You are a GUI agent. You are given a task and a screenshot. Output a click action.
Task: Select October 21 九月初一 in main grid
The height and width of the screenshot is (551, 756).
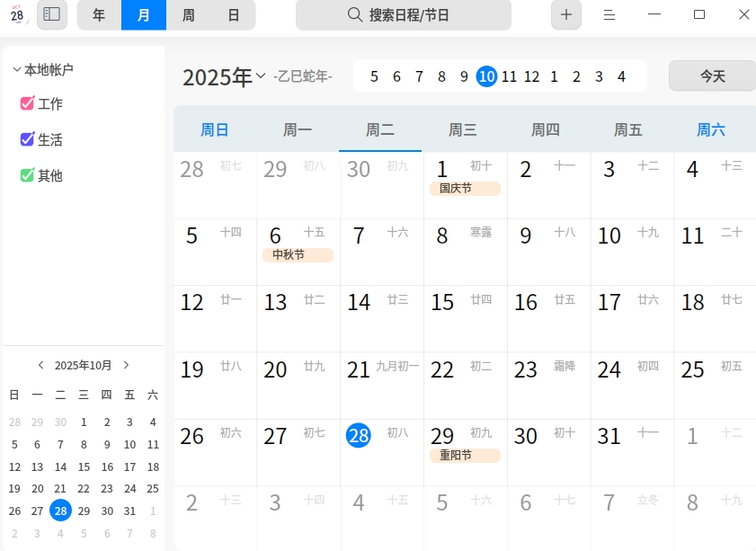click(x=382, y=386)
